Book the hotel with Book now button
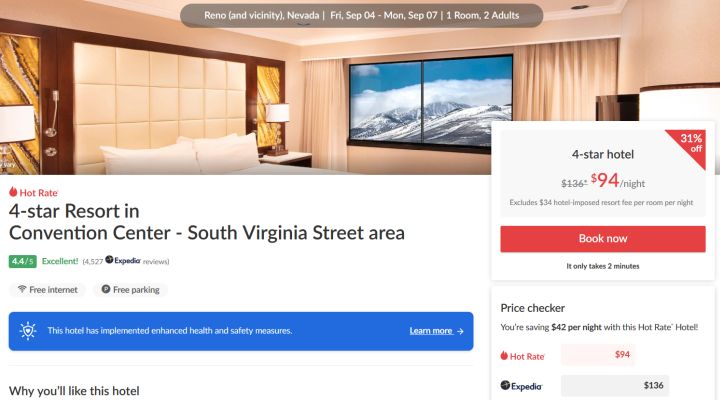This screenshot has width=720, height=400. pyautogui.click(x=603, y=239)
